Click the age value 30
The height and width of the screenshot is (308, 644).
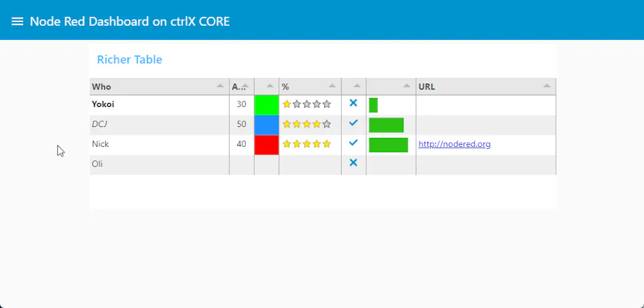point(242,104)
